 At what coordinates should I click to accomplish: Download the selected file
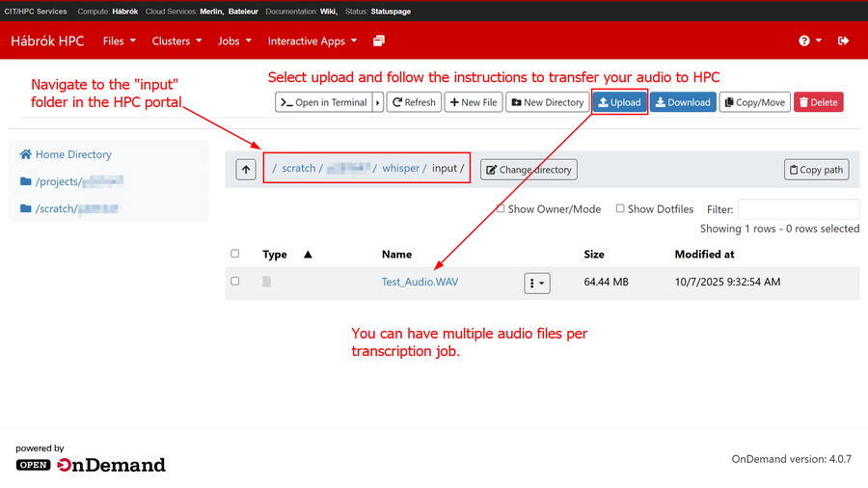point(683,102)
